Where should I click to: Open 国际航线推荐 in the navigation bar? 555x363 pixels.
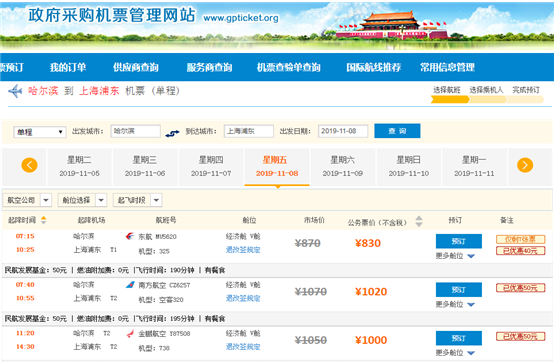[373, 67]
